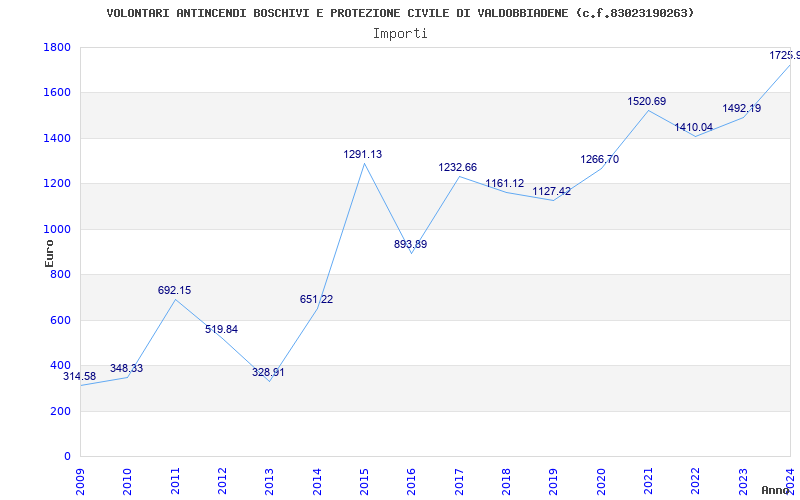Click the x-axis year 2010

[x=128, y=481]
